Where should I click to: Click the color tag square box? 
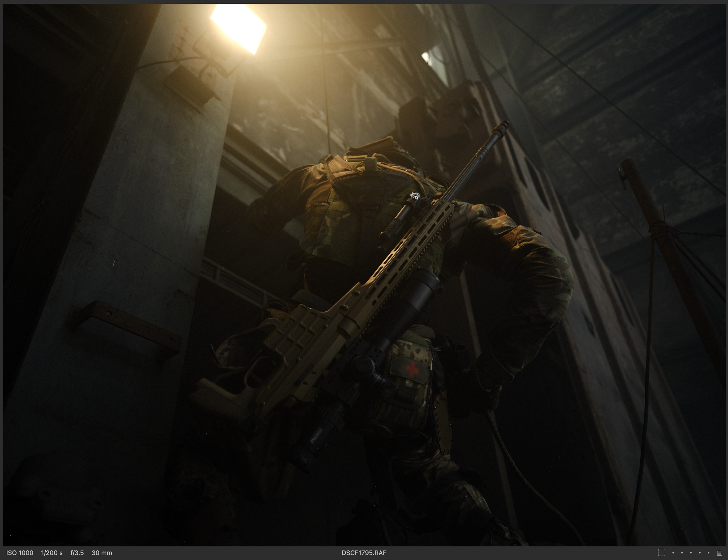pyautogui.click(x=662, y=553)
